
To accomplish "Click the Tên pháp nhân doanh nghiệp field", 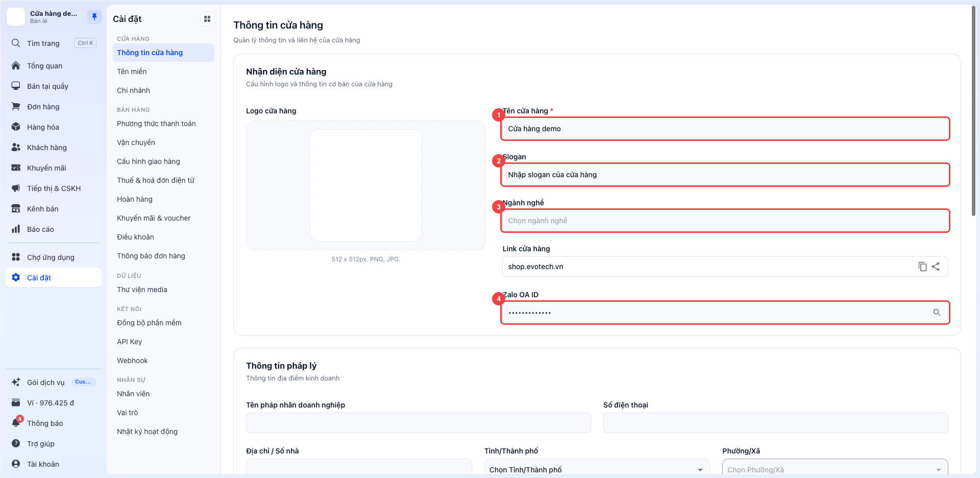I will [419, 423].
